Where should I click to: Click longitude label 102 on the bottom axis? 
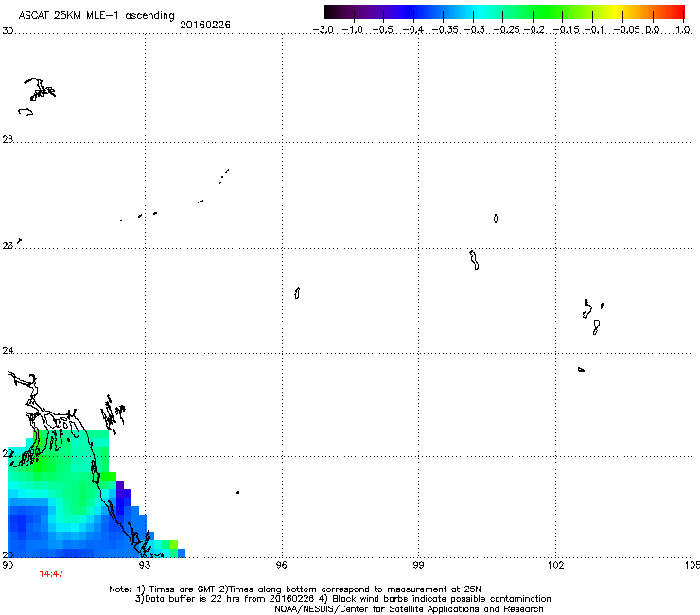click(555, 565)
